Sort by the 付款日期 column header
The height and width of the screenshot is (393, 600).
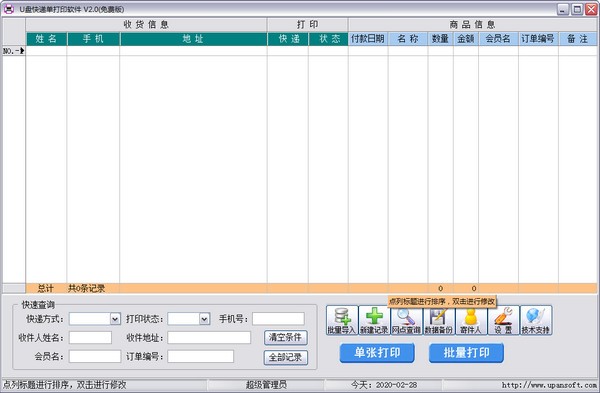click(368, 39)
